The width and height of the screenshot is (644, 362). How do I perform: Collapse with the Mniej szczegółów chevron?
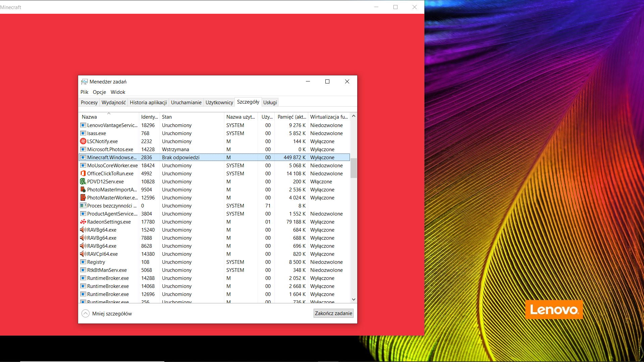coord(86,313)
